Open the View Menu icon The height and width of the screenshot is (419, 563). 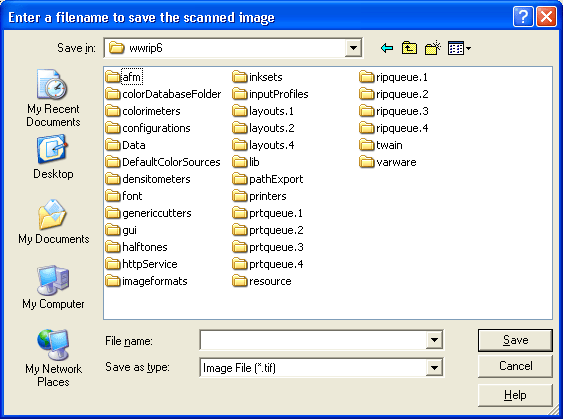(459, 48)
